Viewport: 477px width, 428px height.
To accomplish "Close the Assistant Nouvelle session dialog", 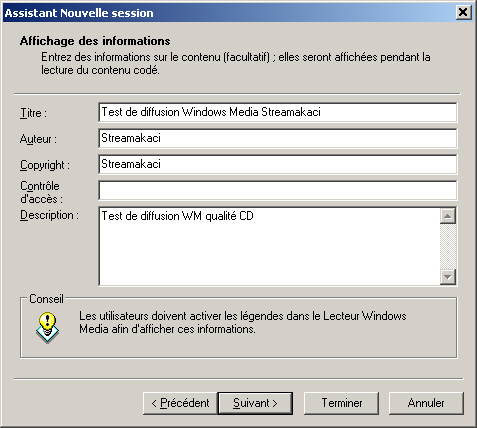I will click(x=463, y=13).
